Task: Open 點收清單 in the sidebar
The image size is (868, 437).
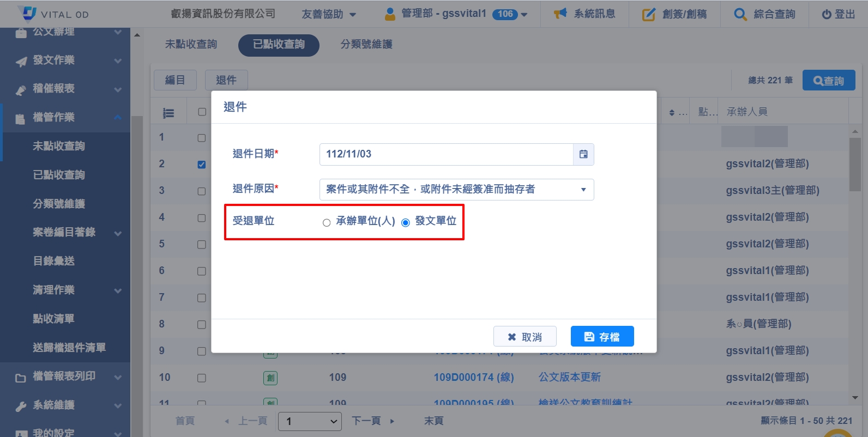Action: [x=53, y=319]
